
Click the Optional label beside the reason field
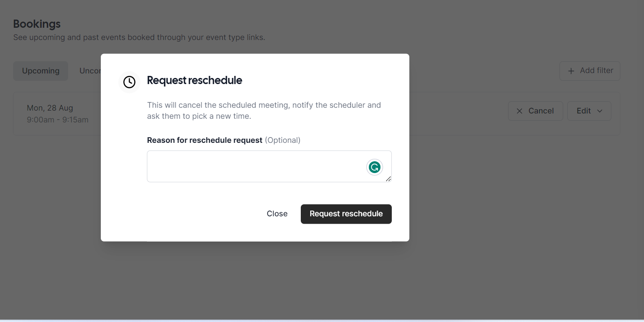(282, 140)
